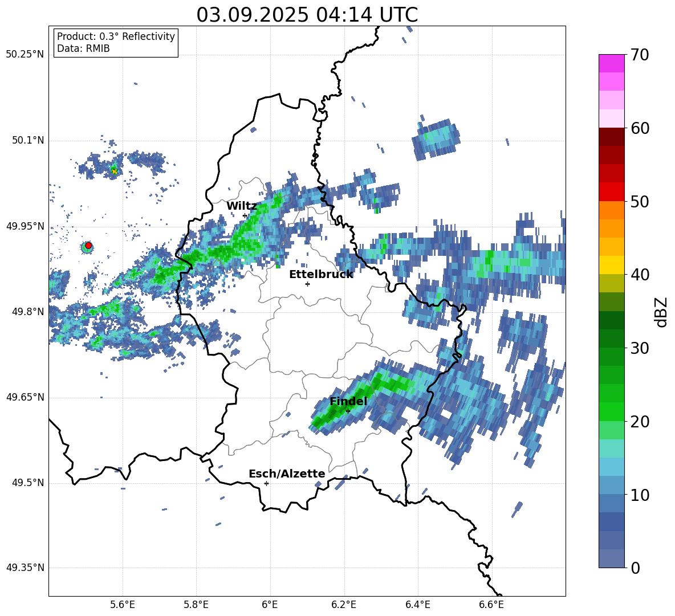Screen dimensions: 675x616
Task: Click the Esch/Alzette city label
Action: [287, 474]
